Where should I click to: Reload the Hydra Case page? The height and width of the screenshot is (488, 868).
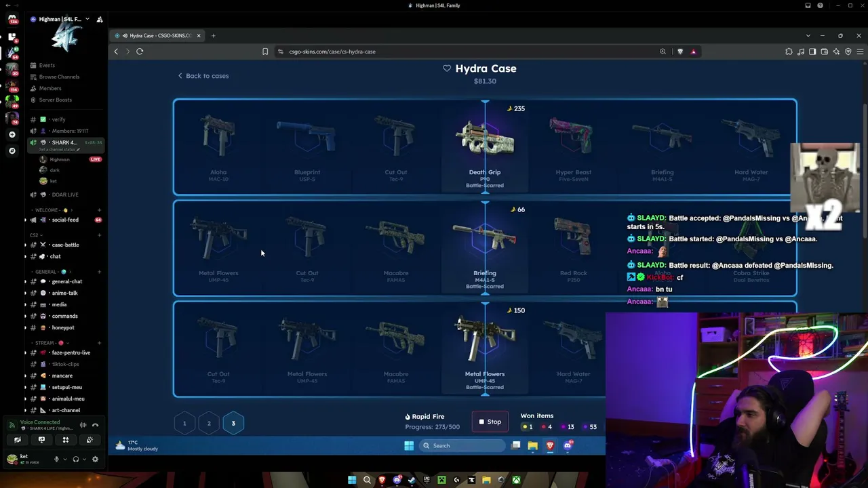click(x=140, y=52)
